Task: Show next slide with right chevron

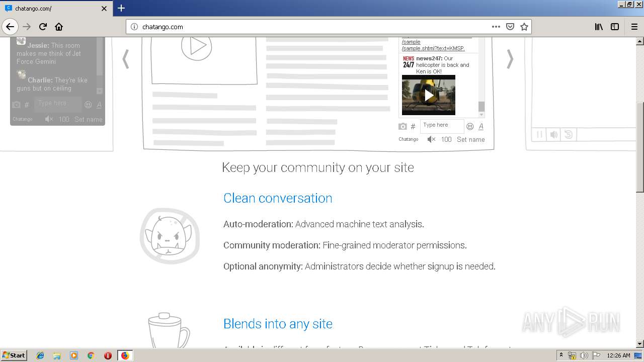Action: point(510,59)
